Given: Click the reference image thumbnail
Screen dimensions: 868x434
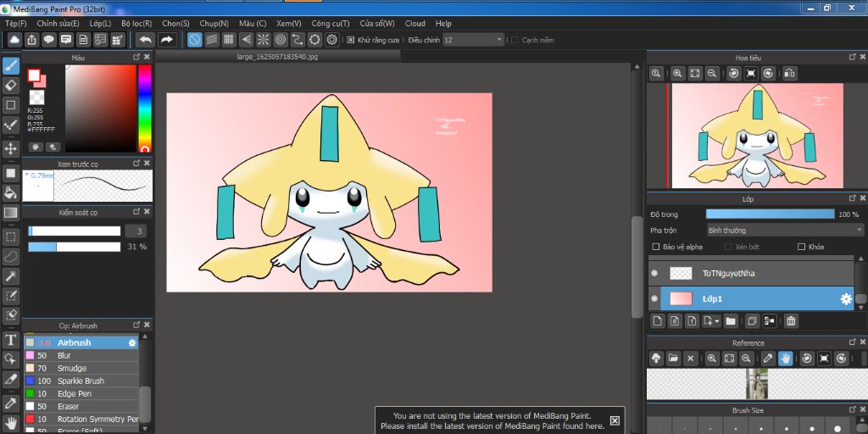Looking at the screenshot, I should coord(756,384).
